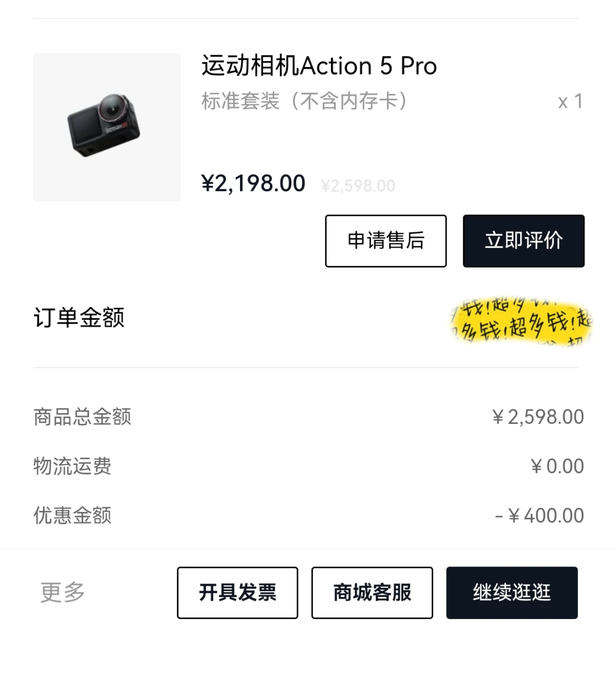Tap 继续逛逛 to continue shopping
Screen dimensions: 616x687
point(512,593)
